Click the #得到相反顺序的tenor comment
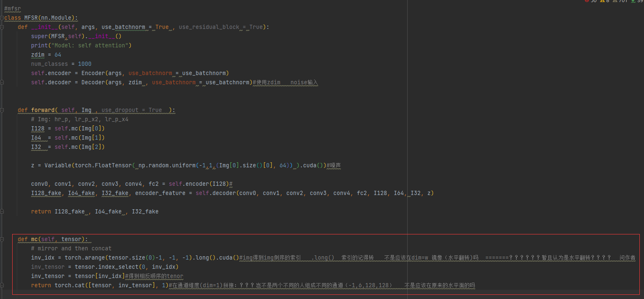The image size is (644, 299). (x=154, y=276)
